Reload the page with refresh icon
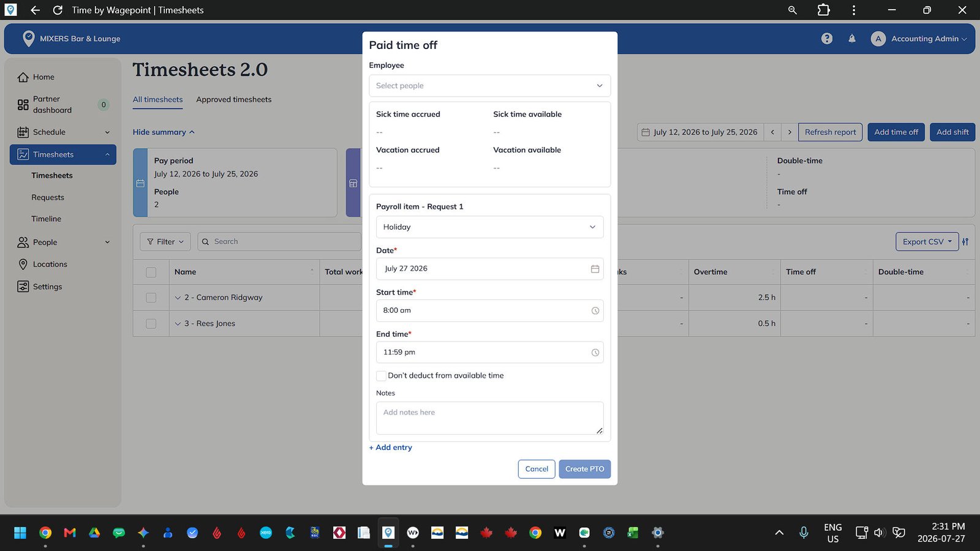This screenshot has height=551, width=980. [58, 10]
